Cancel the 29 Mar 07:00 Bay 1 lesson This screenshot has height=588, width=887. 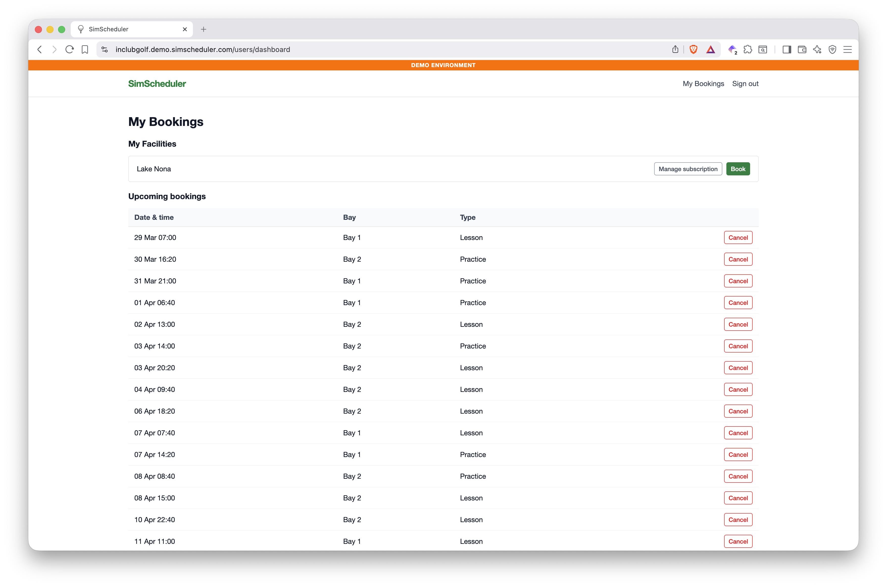click(738, 237)
